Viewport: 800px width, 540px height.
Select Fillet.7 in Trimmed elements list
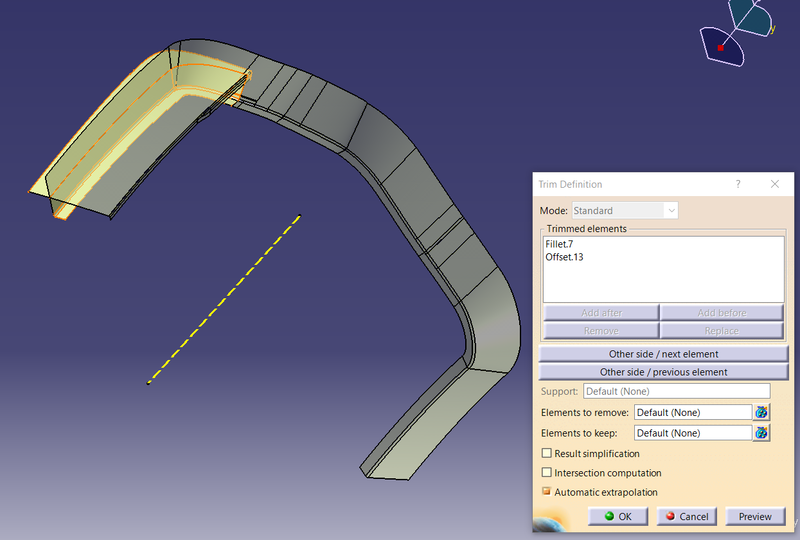(x=558, y=243)
